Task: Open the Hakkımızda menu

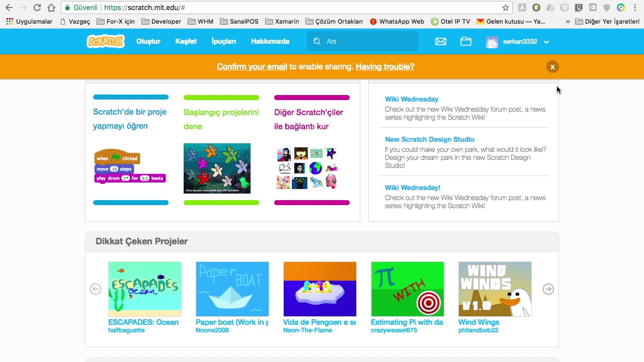Action: pyautogui.click(x=270, y=41)
